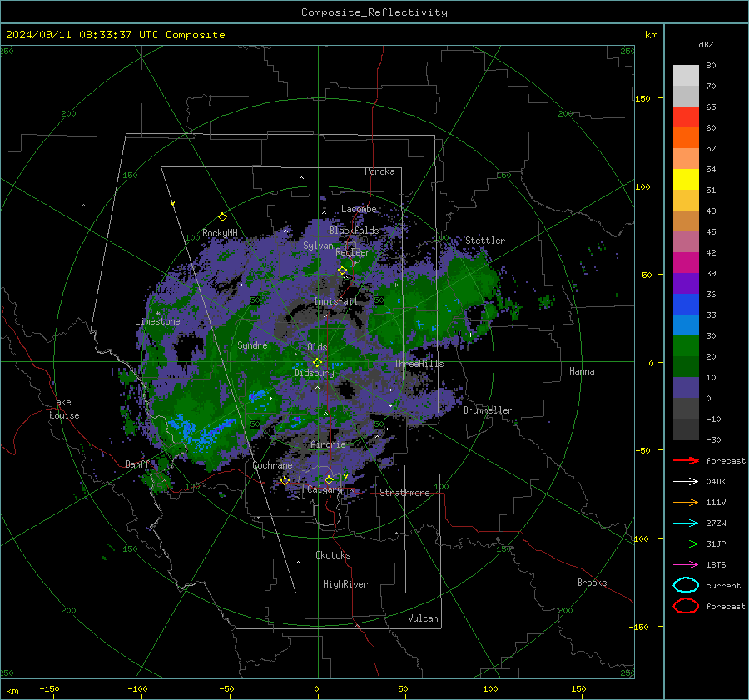Click the Strathmore label
The width and height of the screenshot is (749, 700).
tap(404, 493)
